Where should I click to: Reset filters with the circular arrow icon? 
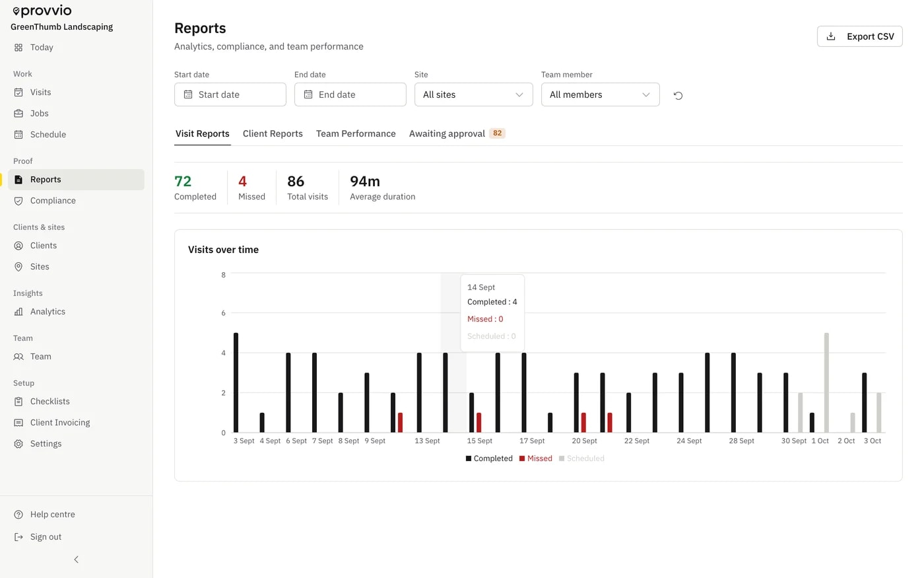(678, 95)
